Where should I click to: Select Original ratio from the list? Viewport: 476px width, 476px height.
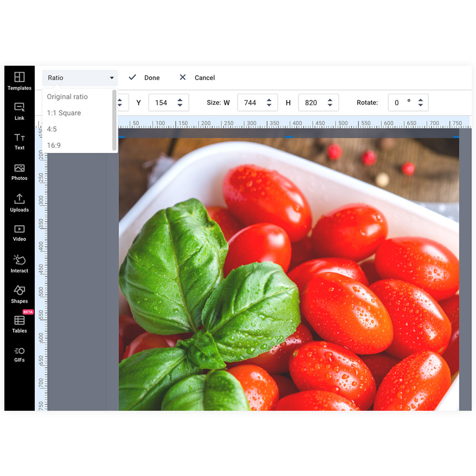pyautogui.click(x=67, y=97)
